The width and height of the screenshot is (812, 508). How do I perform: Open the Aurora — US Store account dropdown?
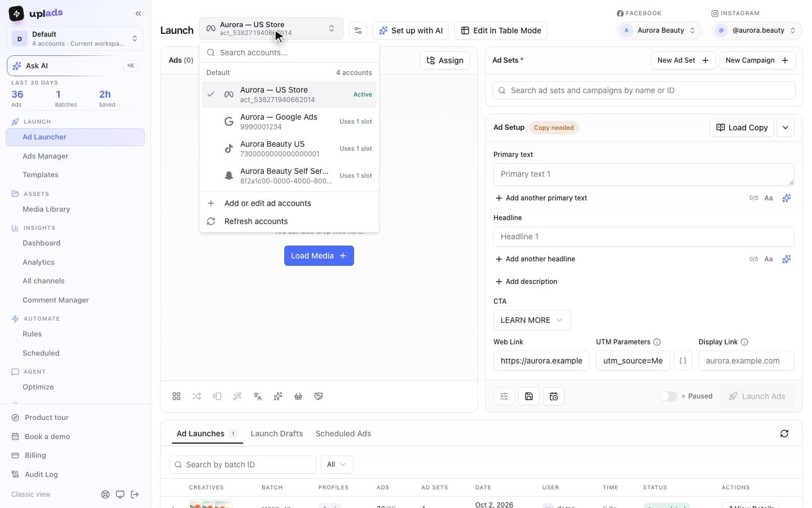click(271, 29)
